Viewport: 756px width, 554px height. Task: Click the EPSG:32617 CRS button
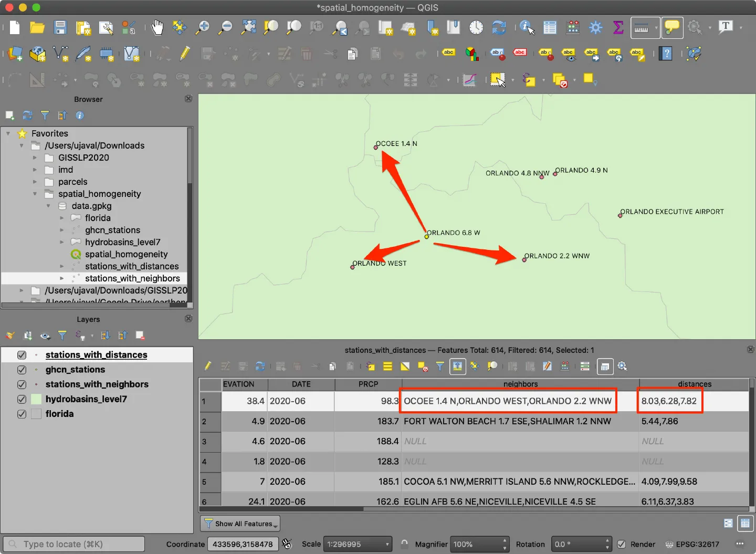[x=692, y=544]
